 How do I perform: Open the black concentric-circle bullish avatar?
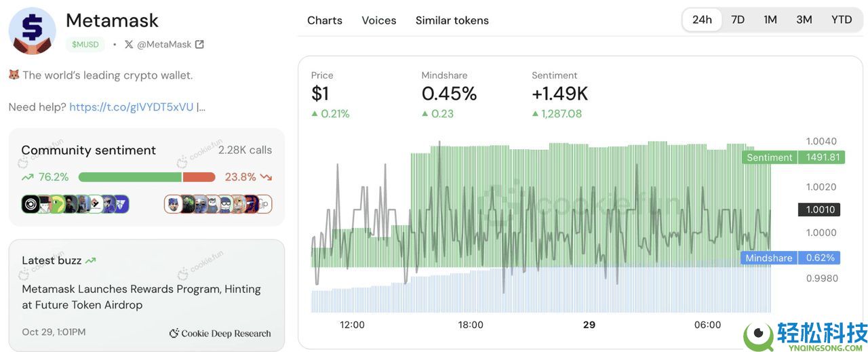[31, 204]
